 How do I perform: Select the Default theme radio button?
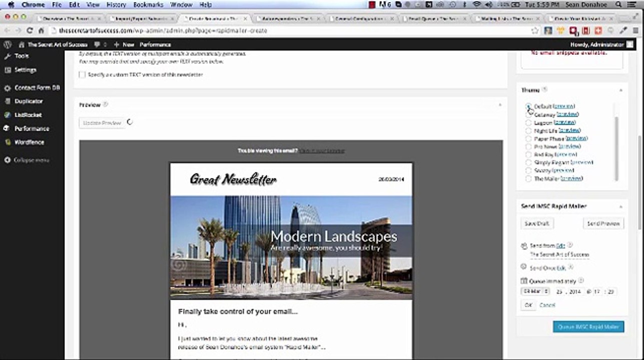tap(529, 106)
